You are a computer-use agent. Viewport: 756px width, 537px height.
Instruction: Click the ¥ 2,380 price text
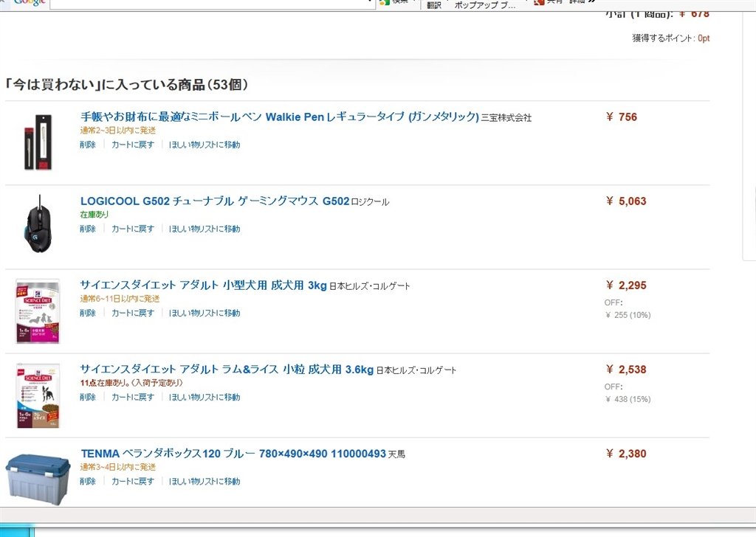626,454
